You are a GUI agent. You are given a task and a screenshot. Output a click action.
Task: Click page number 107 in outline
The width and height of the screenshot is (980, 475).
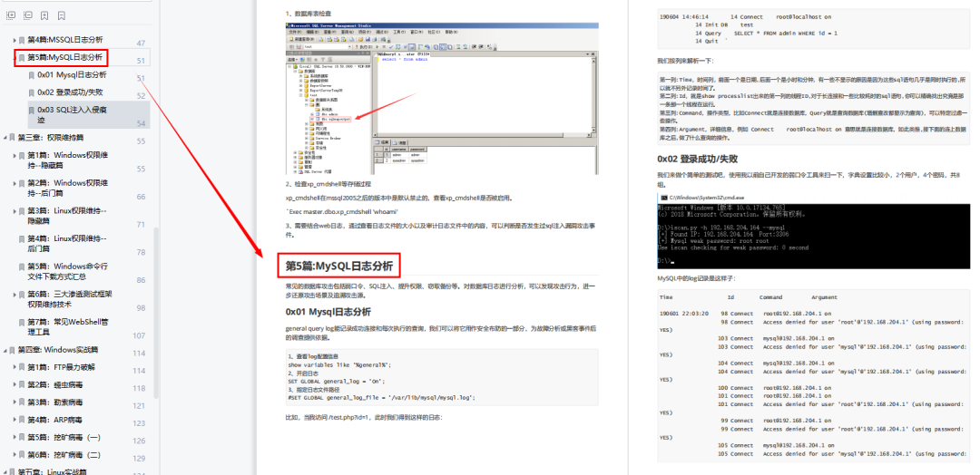[139, 335]
